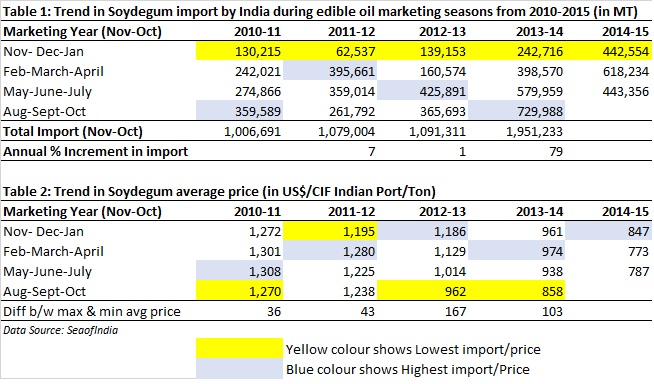The height and width of the screenshot is (384, 654).
Task: Select the yellow price cell 1,195
Action: tap(330, 231)
